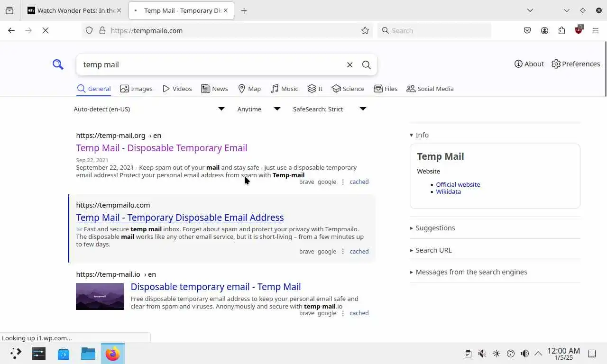The width and height of the screenshot is (607, 364).
Task: Open Disposable temporary email - Temp Mail result
Action: click(215, 287)
